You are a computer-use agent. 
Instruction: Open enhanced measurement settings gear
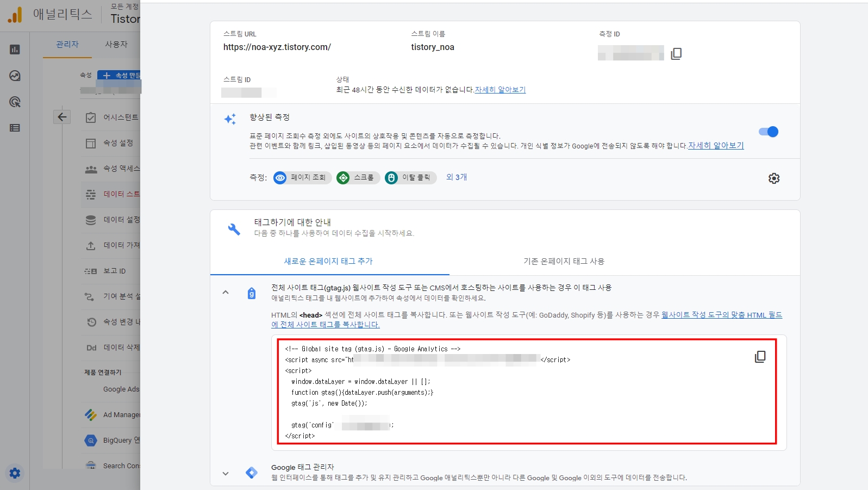coord(774,178)
